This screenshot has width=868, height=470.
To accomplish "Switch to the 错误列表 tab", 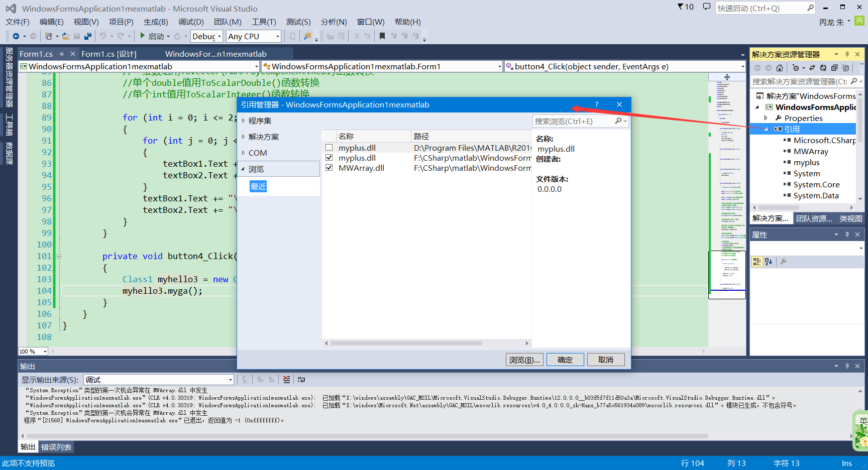I will (x=56, y=447).
